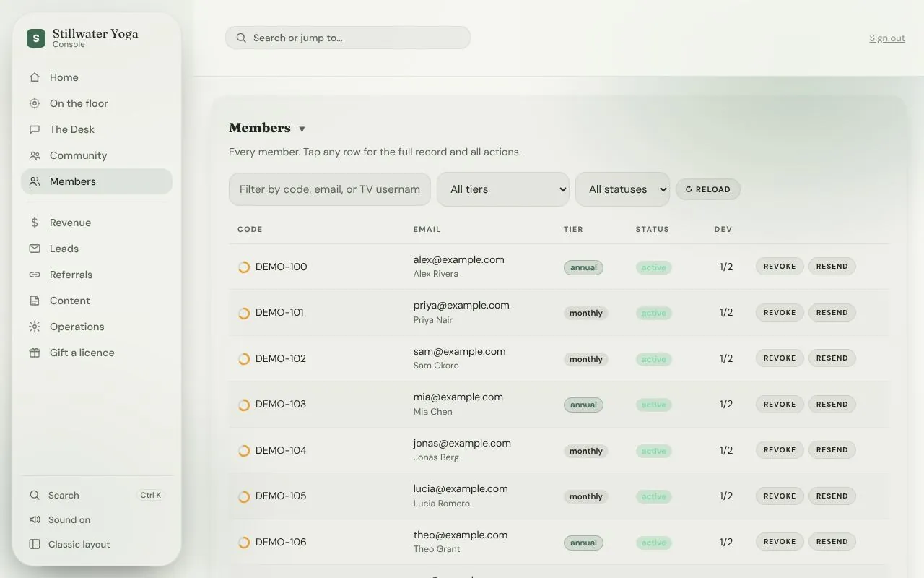The height and width of the screenshot is (578, 924).
Task: Open the All tiers dropdown
Action: 503,189
